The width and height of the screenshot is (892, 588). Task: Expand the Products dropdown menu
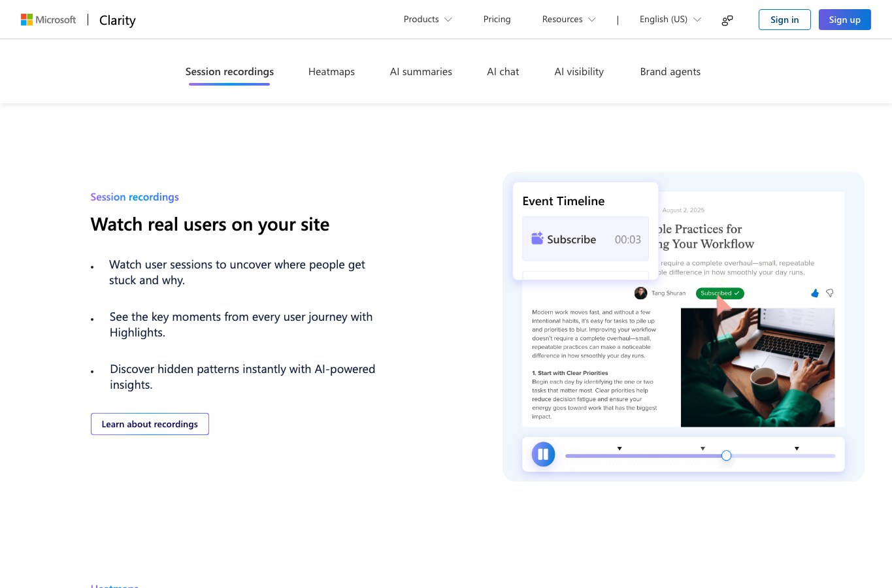click(x=427, y=20)
